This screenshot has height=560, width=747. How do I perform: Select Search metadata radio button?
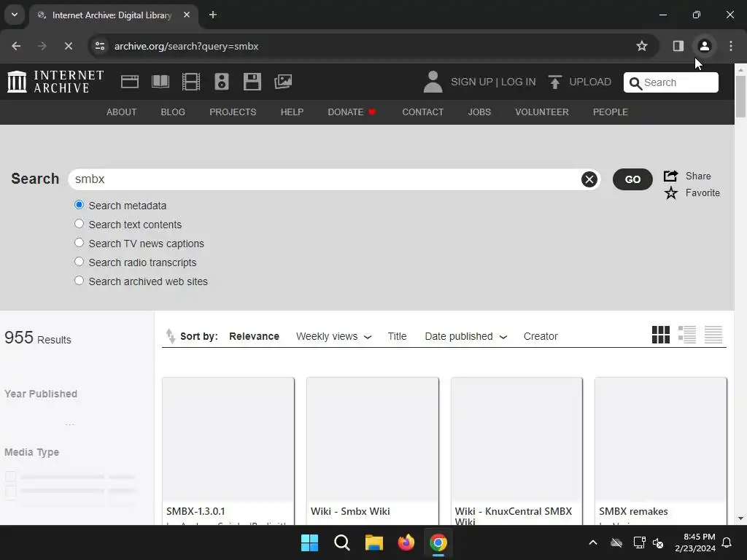click(x=79, y=205)
